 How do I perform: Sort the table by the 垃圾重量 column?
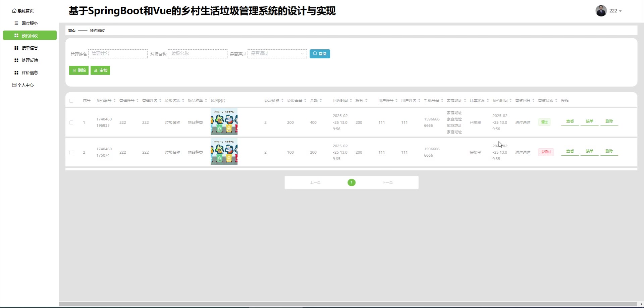pos(305,101)
